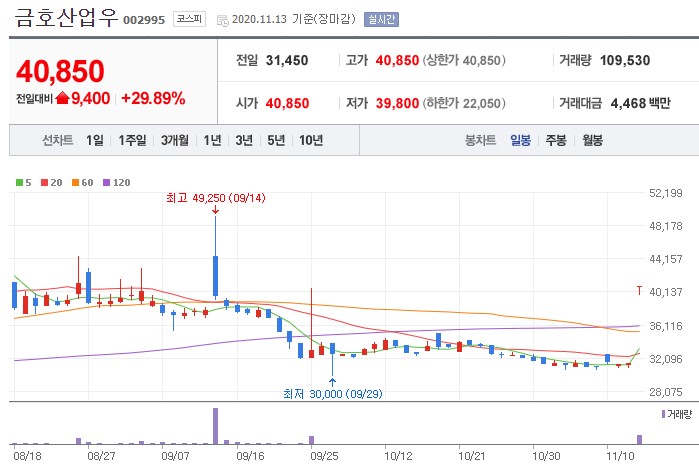
Task: Click the 11/10 date axis label
Action: tap(620, 456)
